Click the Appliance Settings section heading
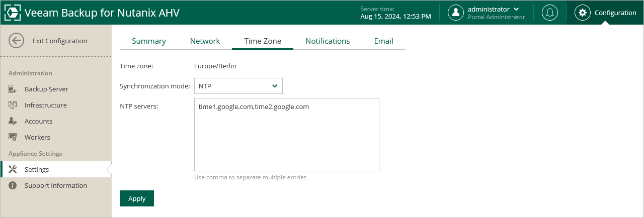Viewport: 644px width, 218px height. click(x=35, y=154)
